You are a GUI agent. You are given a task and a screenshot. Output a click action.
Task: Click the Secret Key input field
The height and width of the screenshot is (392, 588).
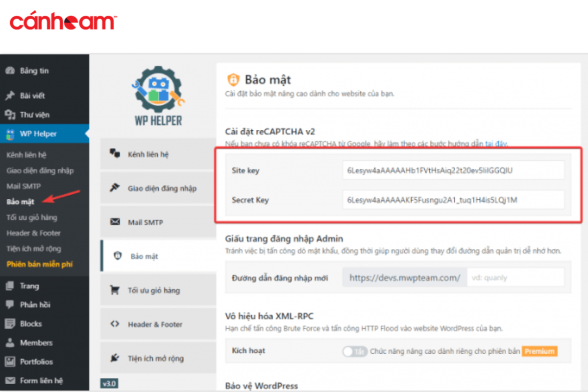click(453, 200)
